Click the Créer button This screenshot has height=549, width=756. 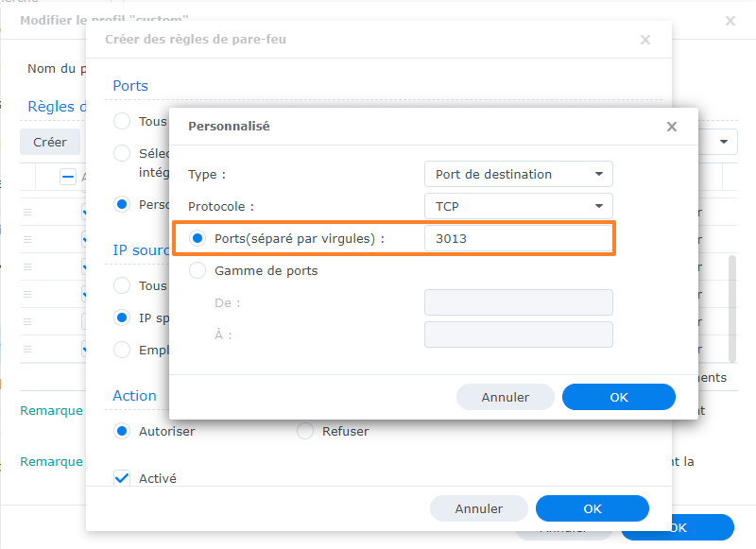pos(50,142)
